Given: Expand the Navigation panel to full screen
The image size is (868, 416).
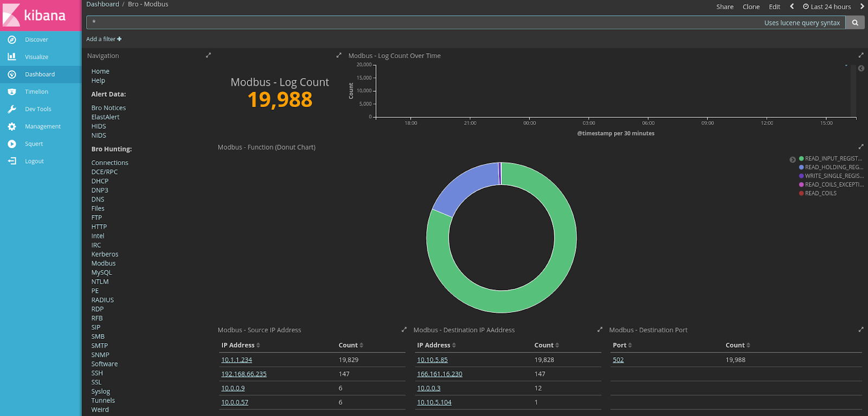Looking at the screenshot, I should (208, 55).
